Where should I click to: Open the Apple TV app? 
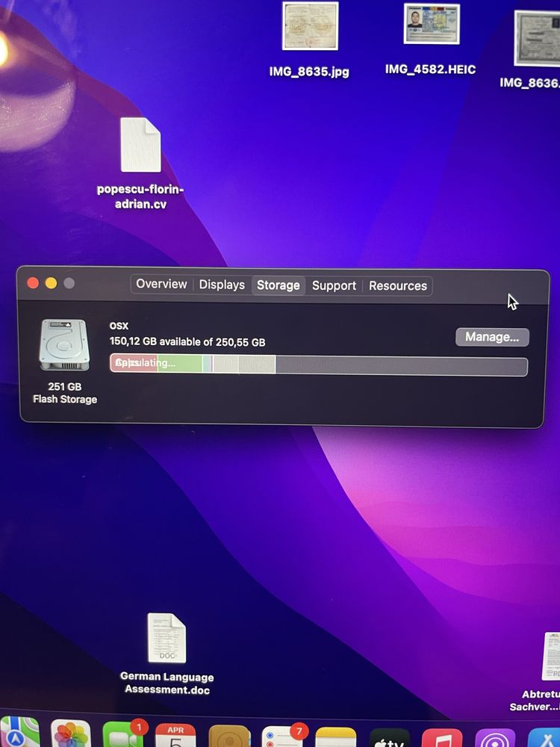pyautogui.click(x=390, y=737)
